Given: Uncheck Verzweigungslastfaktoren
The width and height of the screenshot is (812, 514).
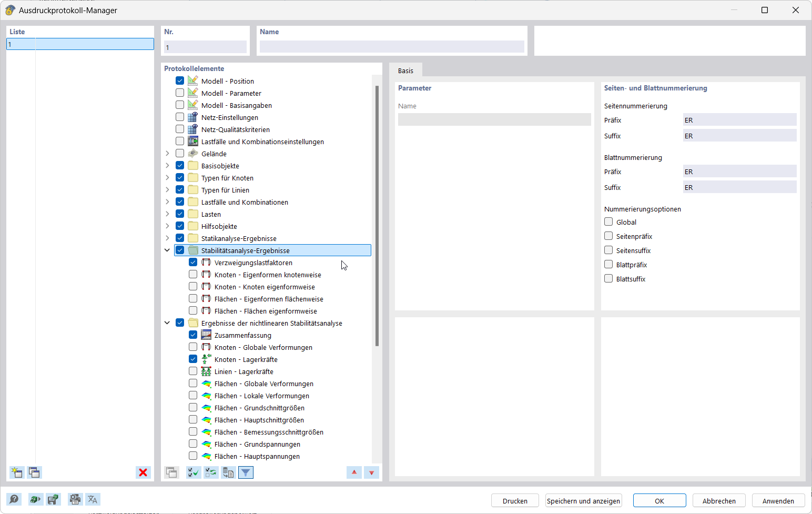Looking at the screenshot, I should click(x=193, y=261).
